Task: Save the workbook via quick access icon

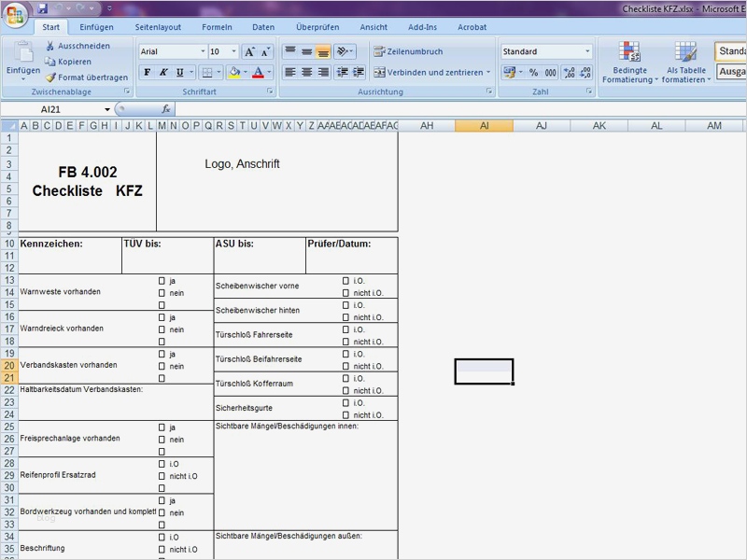Action: [42, 8]
